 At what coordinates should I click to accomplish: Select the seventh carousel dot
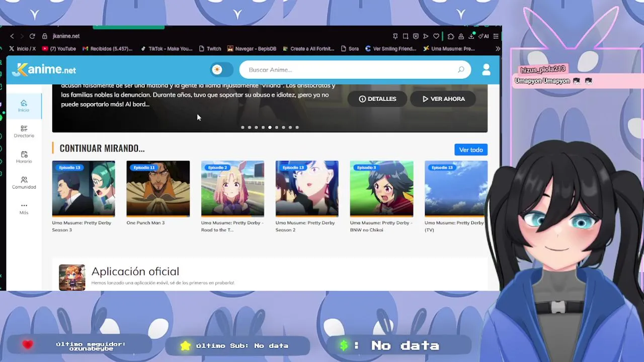click(283, 128)
